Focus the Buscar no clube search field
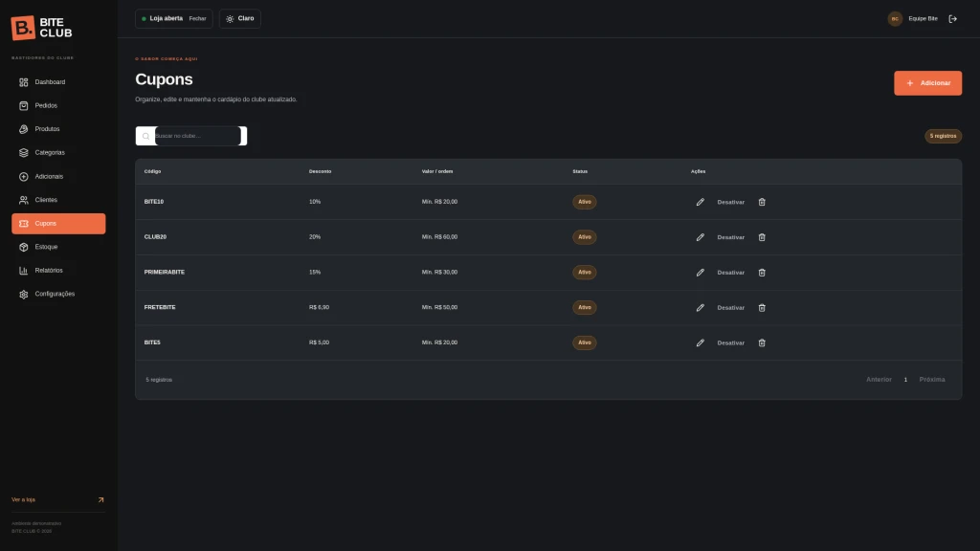The image size is (980, 551). point(197,136)
